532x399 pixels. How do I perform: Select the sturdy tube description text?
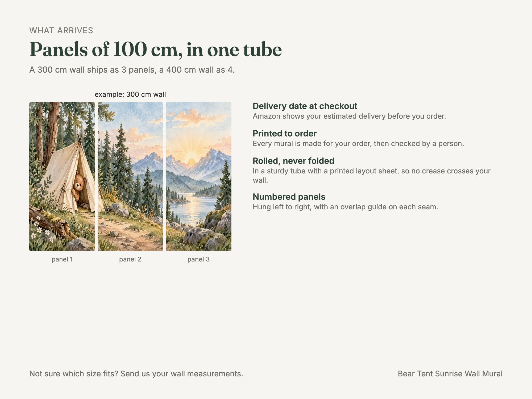[372, 176]
